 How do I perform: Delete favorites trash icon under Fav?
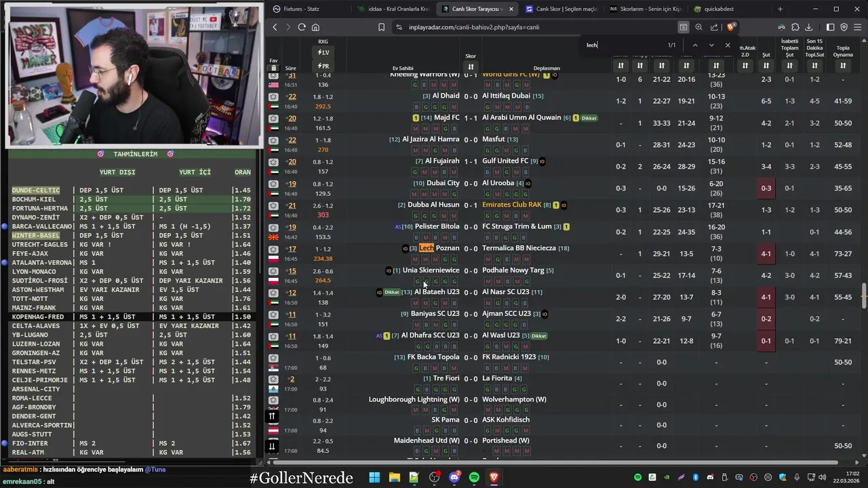click(x=273, y=68)
